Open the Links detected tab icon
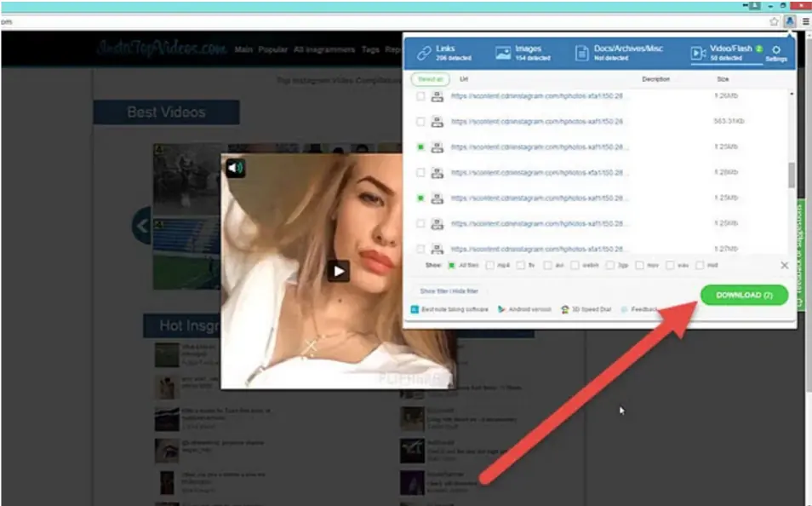812x506 pixels. [x=424, y=52]
